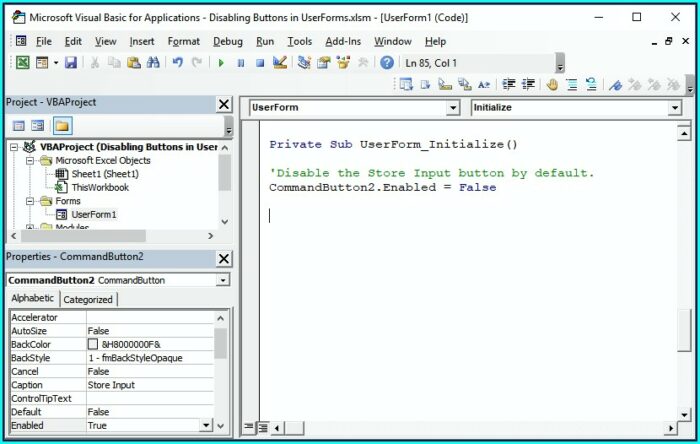Viewport: 700px width, 444px height.
Task: Open the blue question mark Help icon
Action: [x=387, y=62]
